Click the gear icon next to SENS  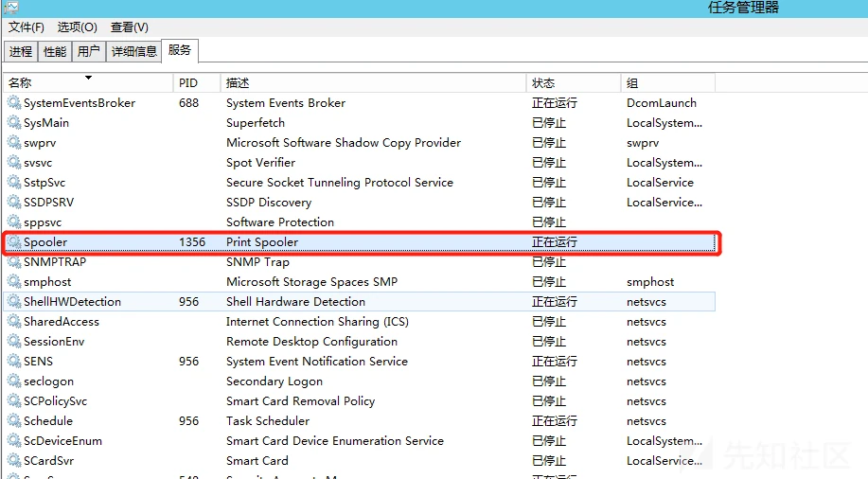coord(14,361)
